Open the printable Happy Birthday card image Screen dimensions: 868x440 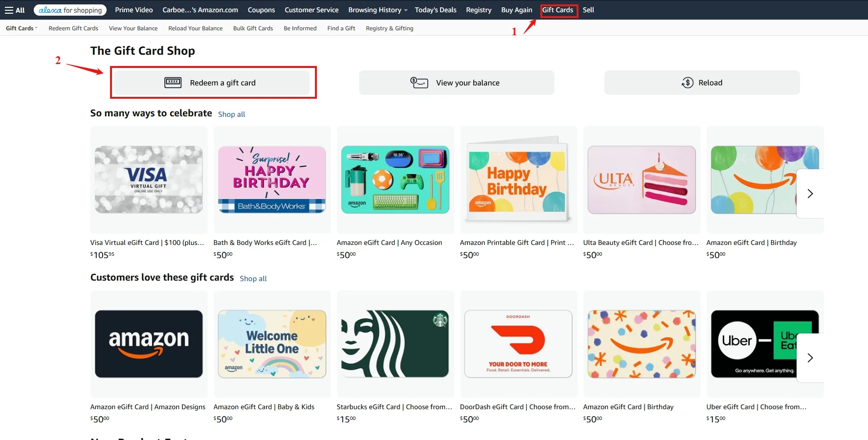click(x=518, y=179)
